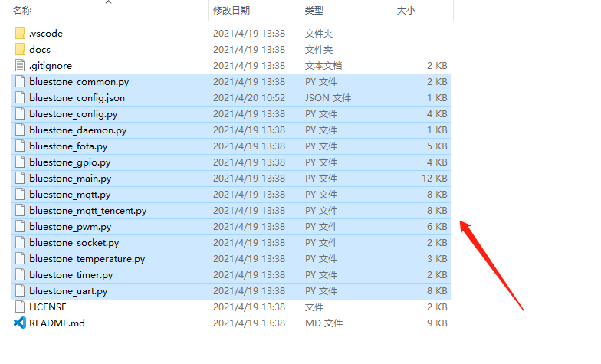Click the bluestone_config.py file icon

click(20, 113)
